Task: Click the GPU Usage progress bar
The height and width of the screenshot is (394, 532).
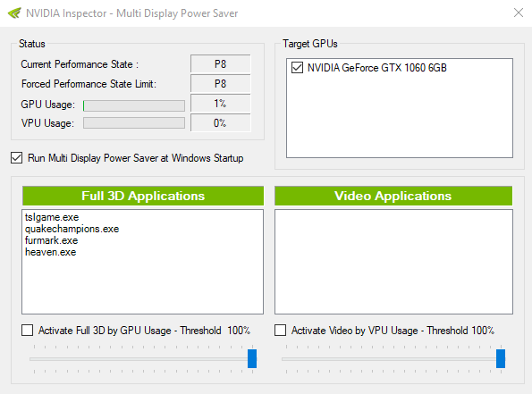Action: coord(134,105)
